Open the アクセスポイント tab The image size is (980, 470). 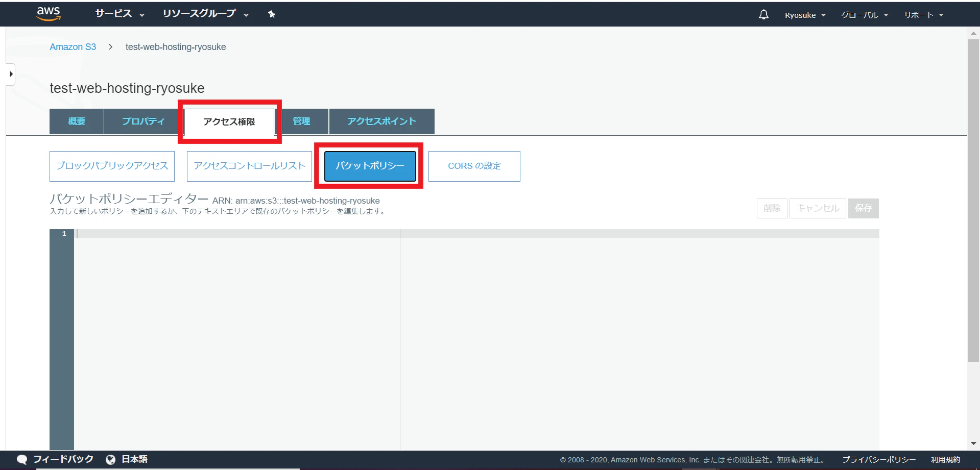(381, 121)
